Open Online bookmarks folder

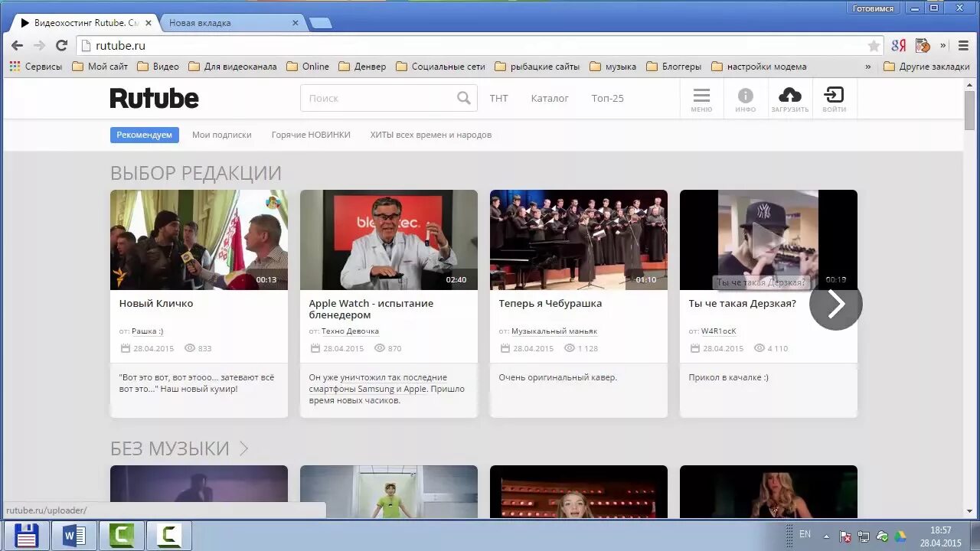coord(308,67)
